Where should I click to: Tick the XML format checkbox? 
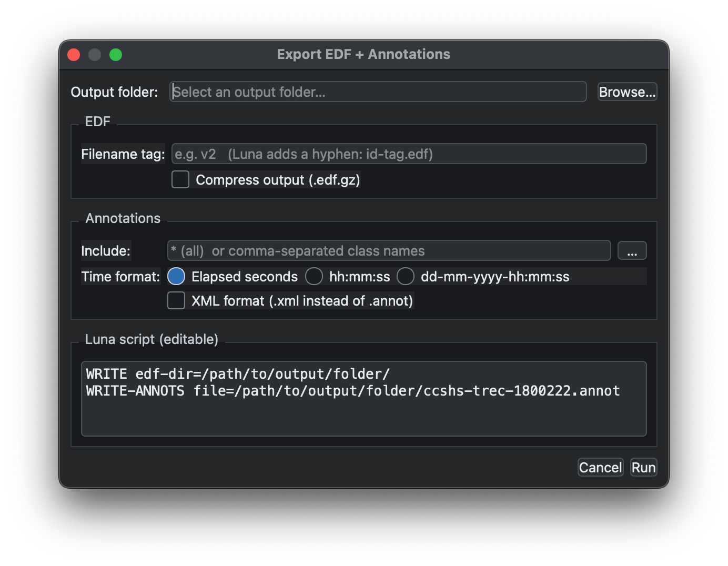coord(176,301)
